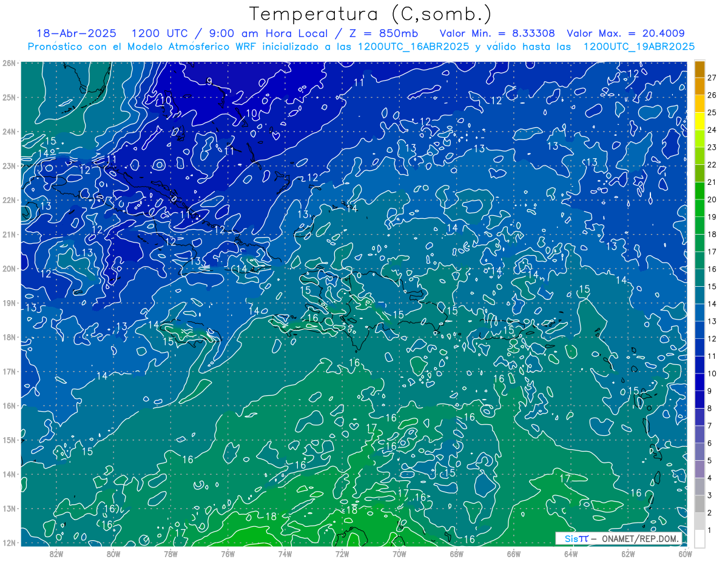Click the "60W" longitude label

point(685,554)
